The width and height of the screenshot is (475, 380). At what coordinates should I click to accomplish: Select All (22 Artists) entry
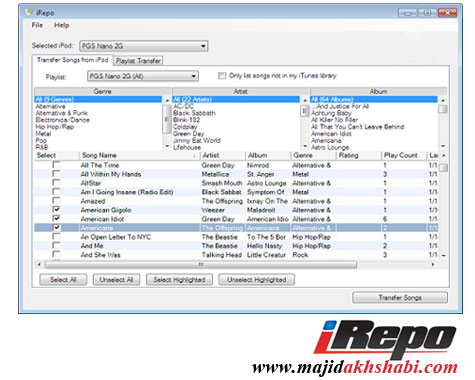pyautogui.click(x=236, y=99)
